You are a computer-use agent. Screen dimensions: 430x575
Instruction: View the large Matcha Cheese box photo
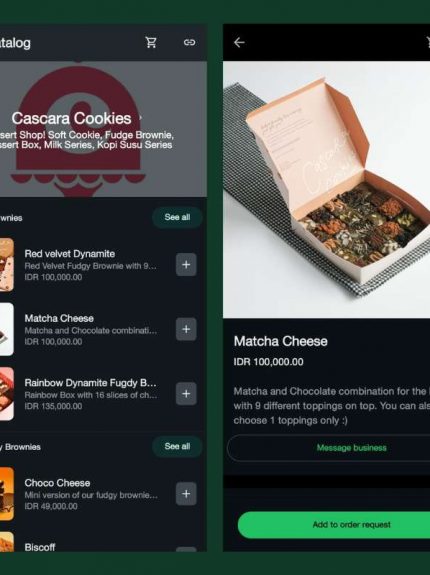click(327, 190)
